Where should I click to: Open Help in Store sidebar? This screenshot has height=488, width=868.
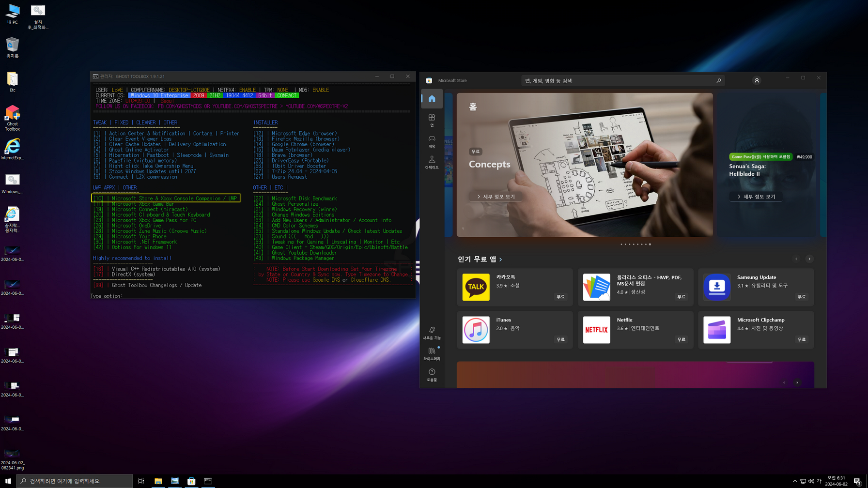(432, 375)
